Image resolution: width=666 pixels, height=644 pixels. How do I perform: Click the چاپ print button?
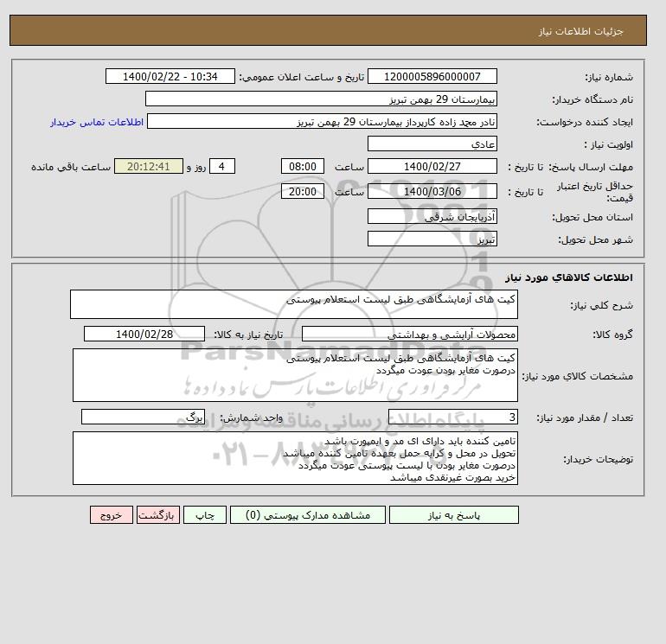[x=205, y=515]
